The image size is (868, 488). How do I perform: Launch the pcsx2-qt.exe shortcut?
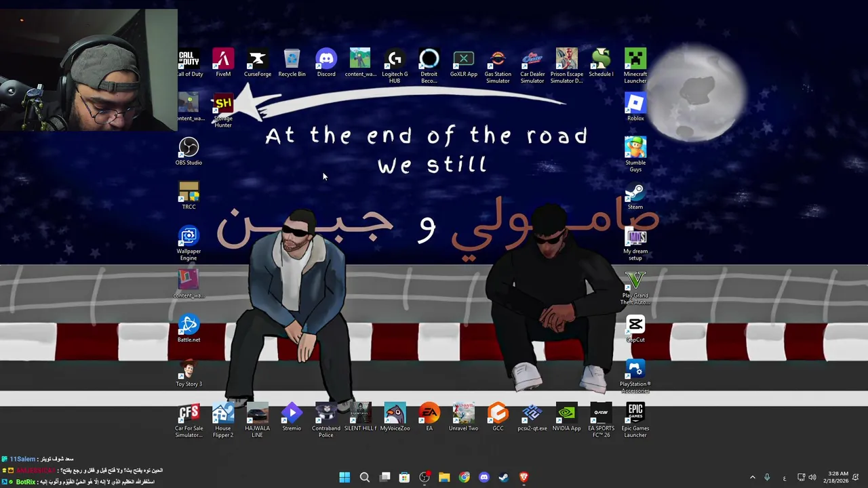pos(532,417)
